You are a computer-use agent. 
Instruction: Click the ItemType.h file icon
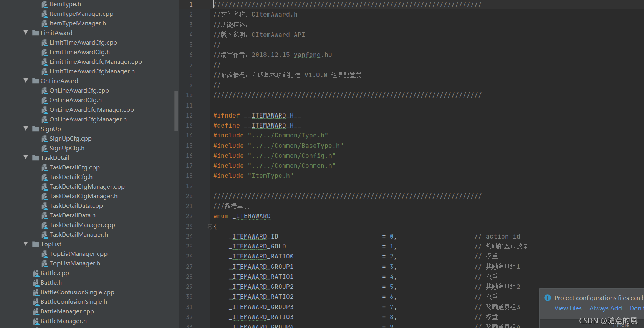click(x=45, y=4)
